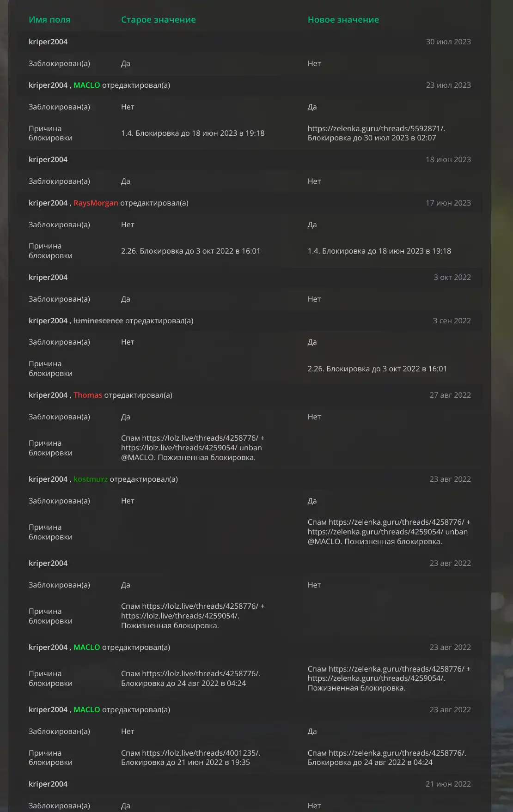Click the 17 июн 2023 date stamp
The height and width of the screenshot is (812, 513).
tap(448, 203)
